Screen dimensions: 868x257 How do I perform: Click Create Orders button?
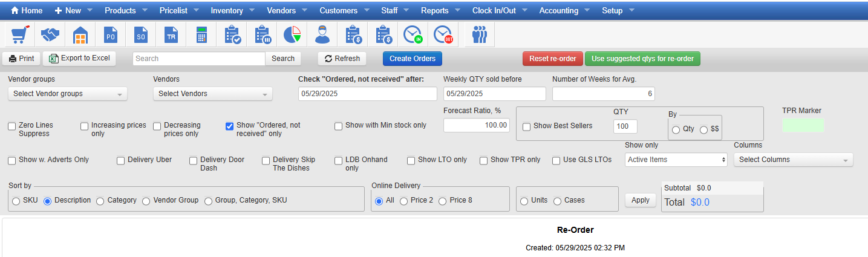(413, 59)
